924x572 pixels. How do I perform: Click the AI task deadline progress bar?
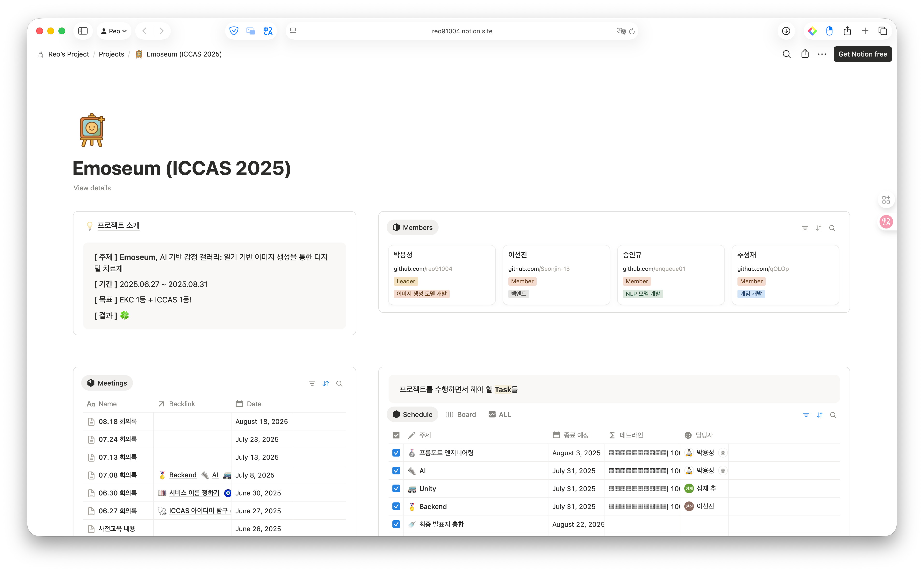tap(638, 471)
